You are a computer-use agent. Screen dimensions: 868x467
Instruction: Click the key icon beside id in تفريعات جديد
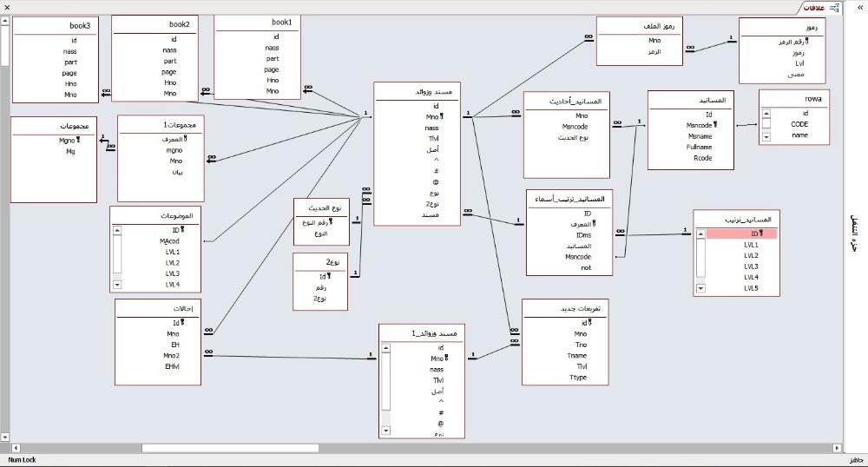pyautogui.click(x=589, y=323)
